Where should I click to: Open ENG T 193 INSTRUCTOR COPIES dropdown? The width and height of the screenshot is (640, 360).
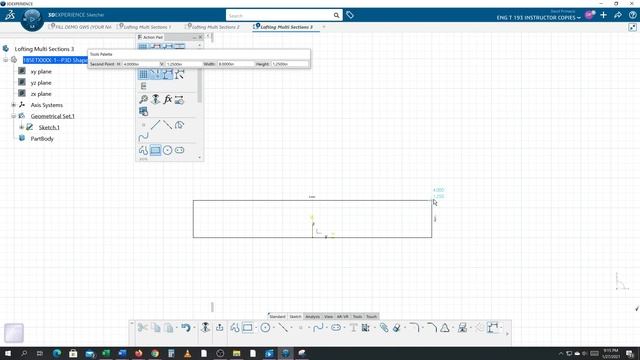(538, 18)
